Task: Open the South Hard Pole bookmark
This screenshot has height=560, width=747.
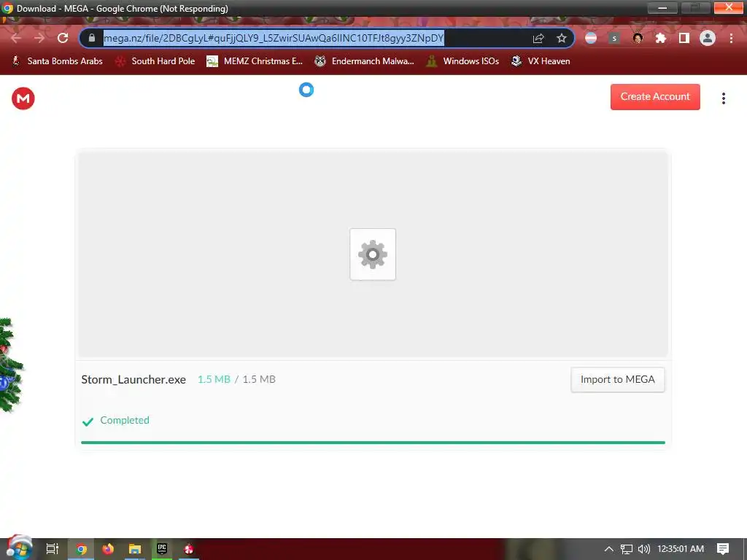Action: pyautogui.click(x=155, y=61)
